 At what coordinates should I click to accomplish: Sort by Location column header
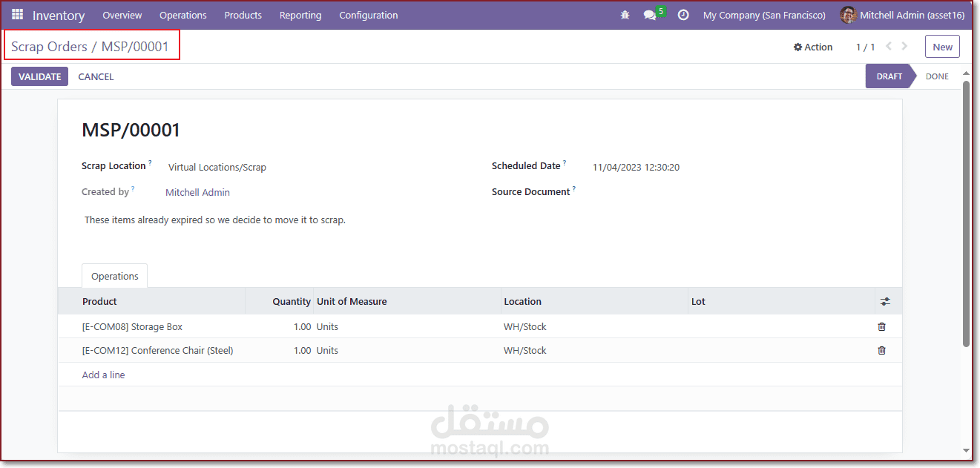pos(522,302)
